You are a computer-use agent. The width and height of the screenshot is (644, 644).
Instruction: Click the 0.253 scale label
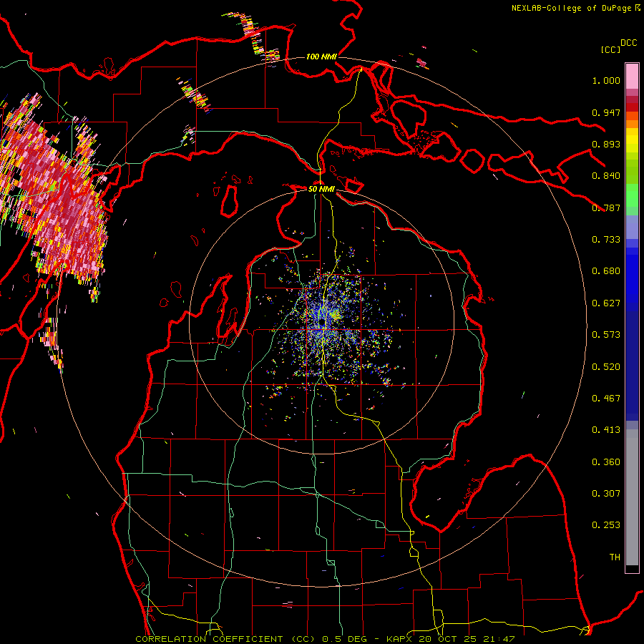(x=606, y=525)
